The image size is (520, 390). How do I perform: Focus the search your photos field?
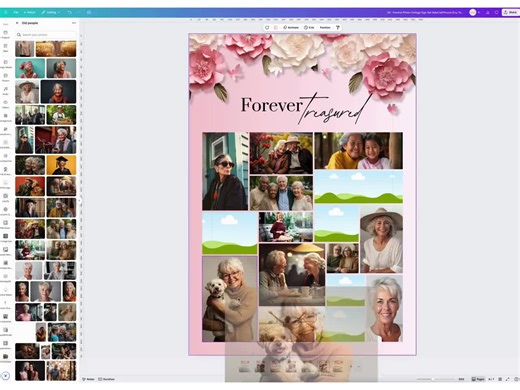[x=46, y=35]
